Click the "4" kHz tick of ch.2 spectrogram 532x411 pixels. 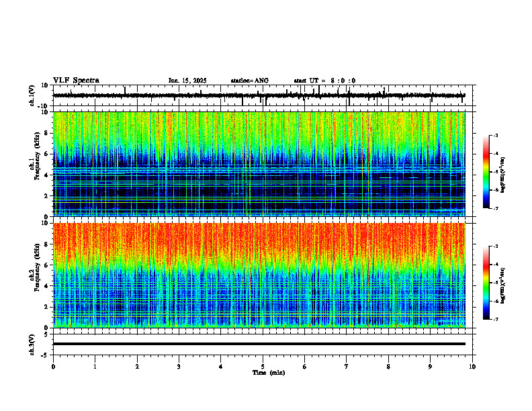click(47, 286)
